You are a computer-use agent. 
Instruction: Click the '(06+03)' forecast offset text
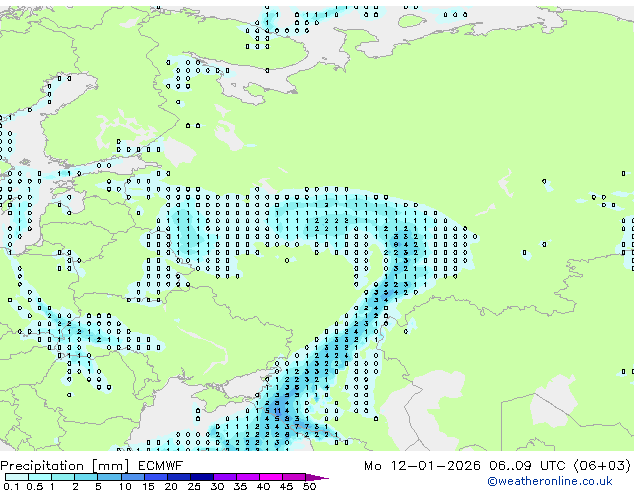pos(602,466)
